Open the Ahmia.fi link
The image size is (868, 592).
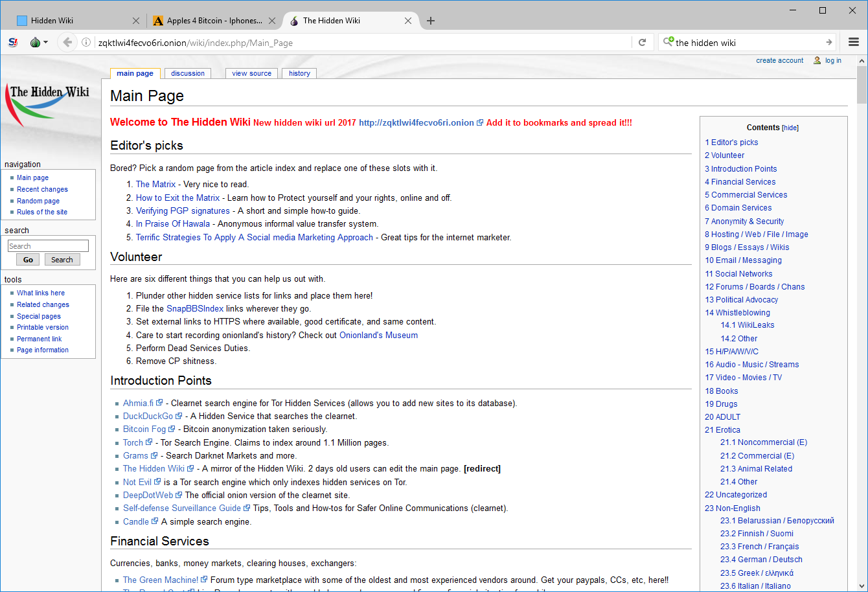click(x=139, y=403)
